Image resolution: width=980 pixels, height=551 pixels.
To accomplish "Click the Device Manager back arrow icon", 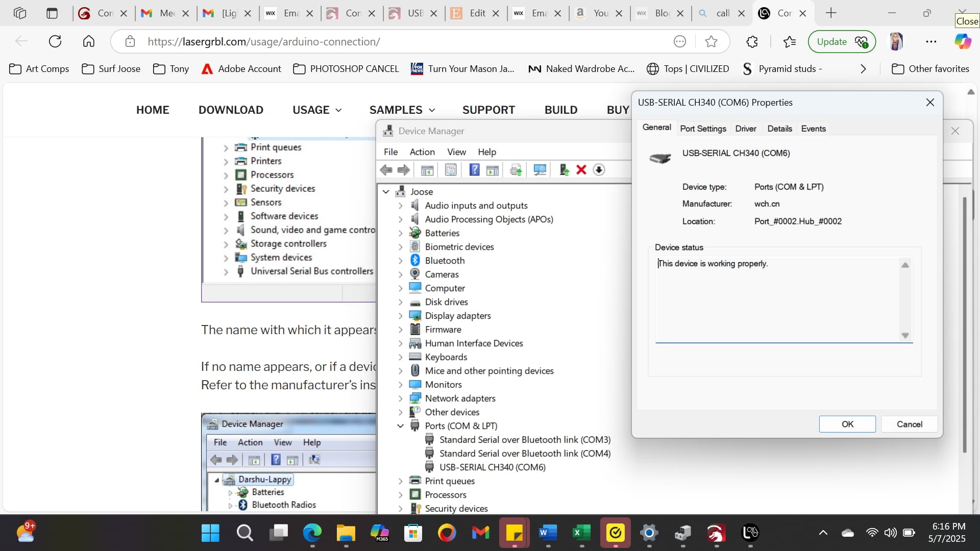I will tap(386, 170).
